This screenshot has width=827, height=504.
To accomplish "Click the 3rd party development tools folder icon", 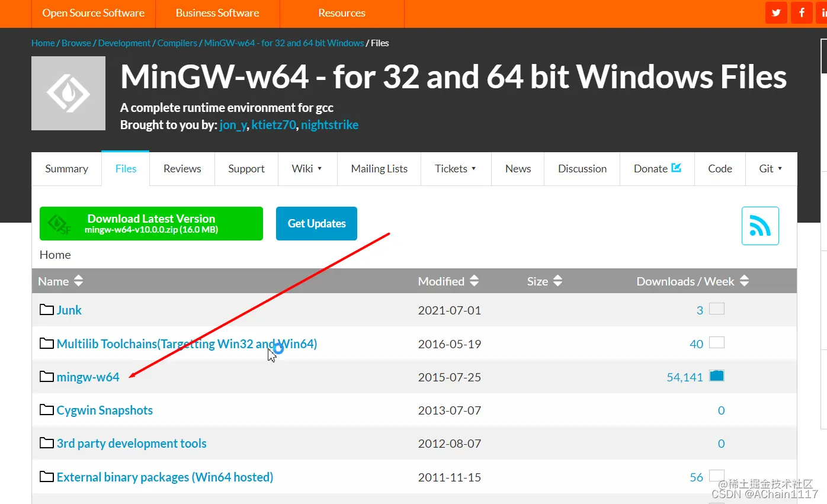I will [47, 443].
